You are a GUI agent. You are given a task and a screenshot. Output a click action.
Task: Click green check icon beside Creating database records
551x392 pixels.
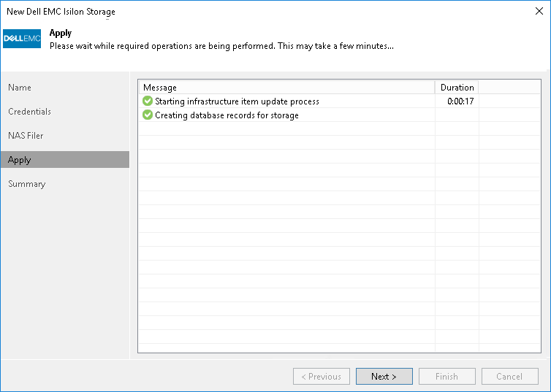(x=148, y=115)
